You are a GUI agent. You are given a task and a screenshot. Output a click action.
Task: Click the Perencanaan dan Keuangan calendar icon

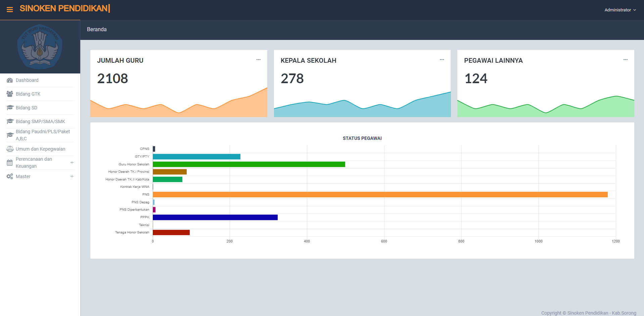(x=10, y=163)
